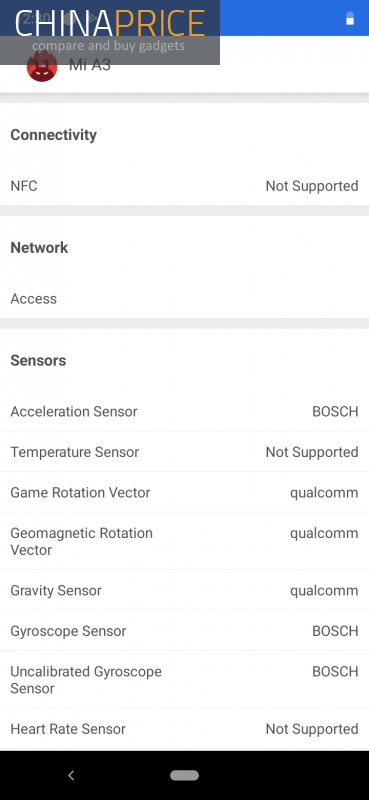Tap the Access row under Network
The width and height of the screenshot is (369, 800).
pyautogui.click(x=184, y=298)
